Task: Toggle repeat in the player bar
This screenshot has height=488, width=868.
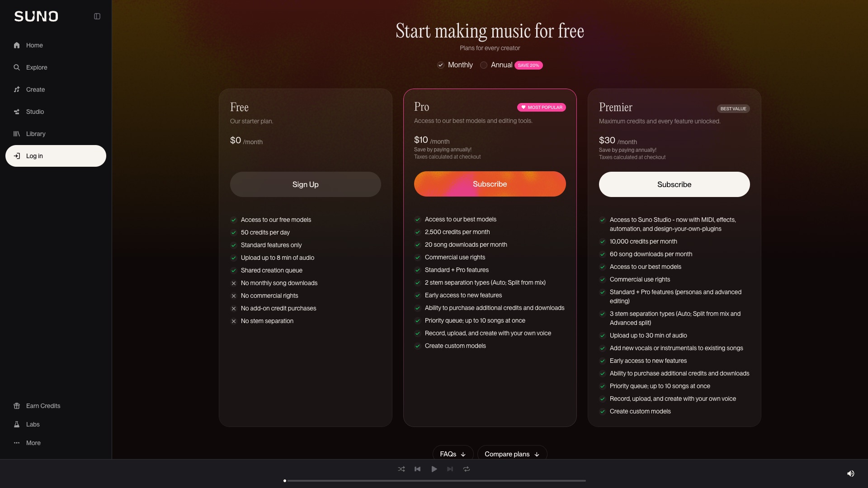Action: tap(467, 469)
